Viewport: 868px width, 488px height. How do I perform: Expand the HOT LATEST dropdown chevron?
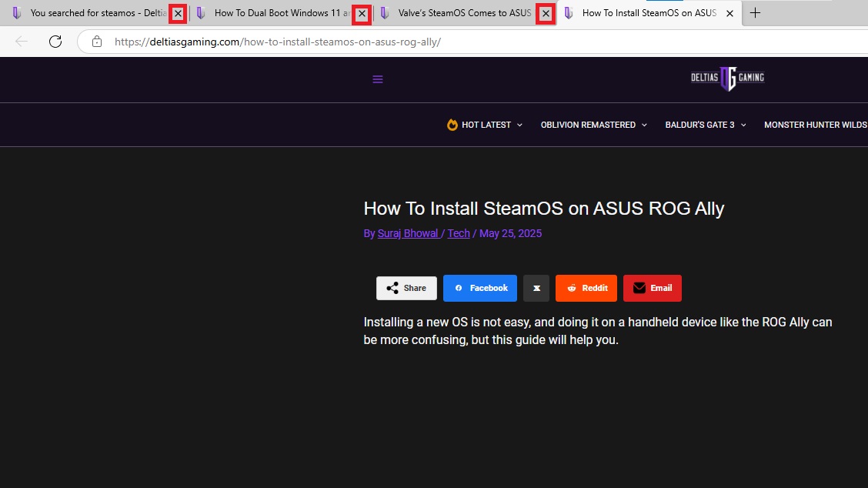pyautogui.click(x=520, y=125)
